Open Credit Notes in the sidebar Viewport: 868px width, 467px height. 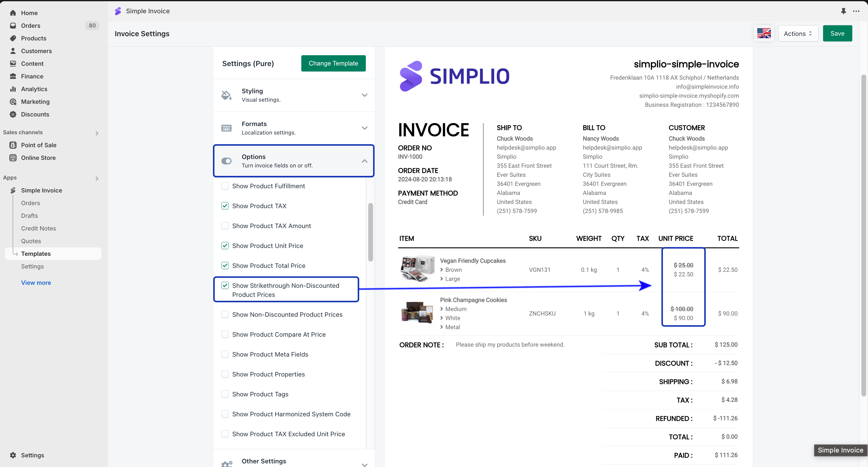[x=38, y=228]
